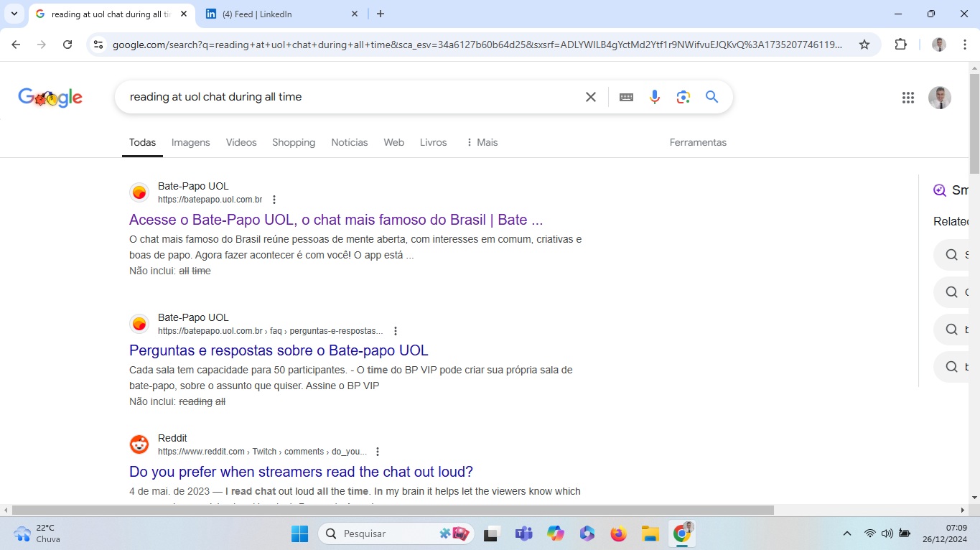Viewport: 980px width, 550px height.
Task: Submit search with magnifier button
Action: tap(711, 97)
